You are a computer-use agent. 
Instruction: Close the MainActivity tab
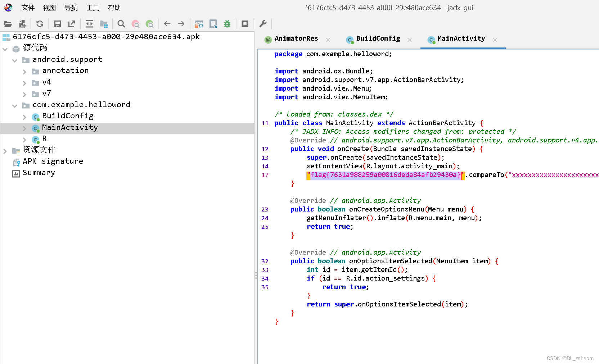[495, 40]
